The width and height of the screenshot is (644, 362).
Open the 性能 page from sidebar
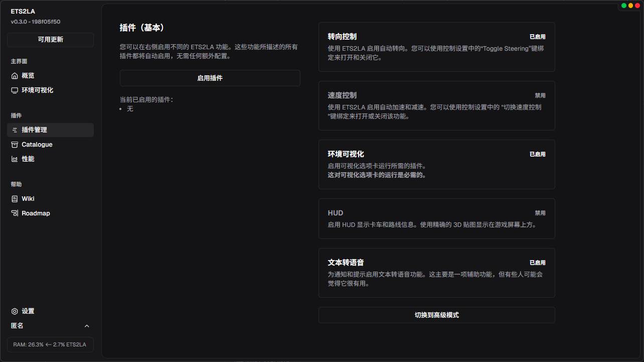coord(28,159)
